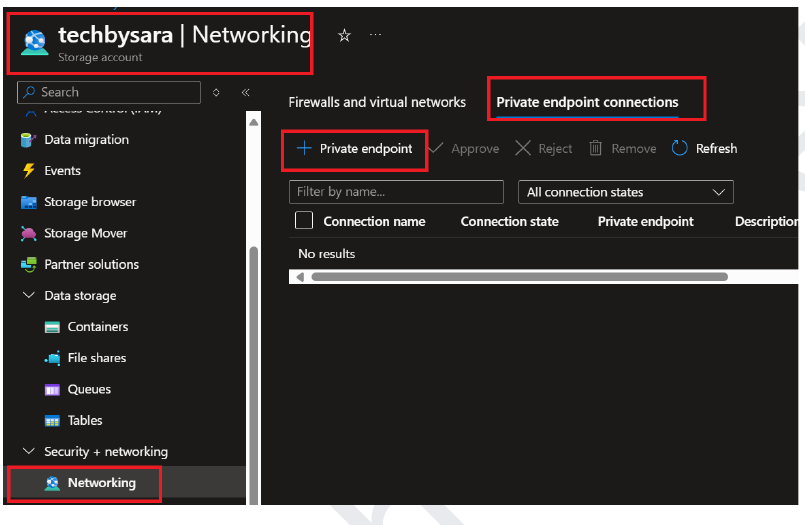
Task: Click the Refresh circular arrow icon
Action: (679, 148)
